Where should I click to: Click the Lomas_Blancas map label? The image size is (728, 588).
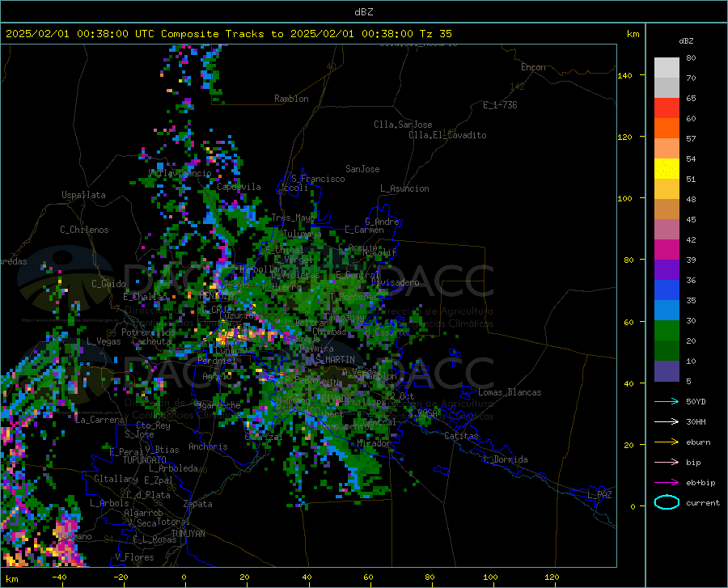click(510, 392)
